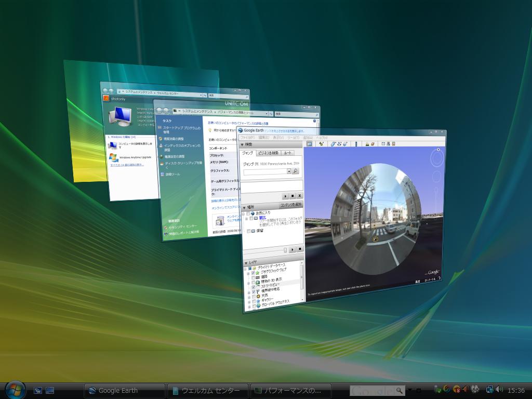Click スタートアップ プログラムの管理 in performance window
532x399 pixels.
[181, 129]
